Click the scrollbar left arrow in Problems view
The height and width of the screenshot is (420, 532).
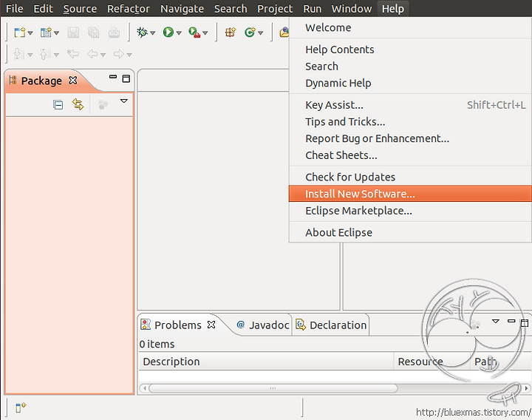[x=145, y=388]
